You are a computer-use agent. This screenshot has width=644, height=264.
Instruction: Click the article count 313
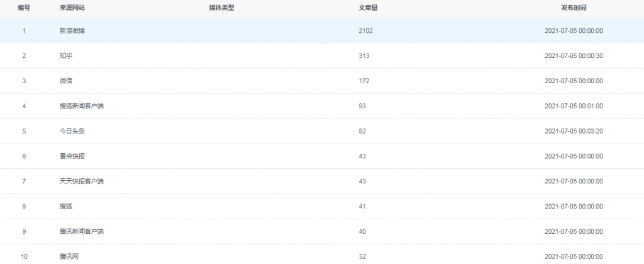[364, 56]
